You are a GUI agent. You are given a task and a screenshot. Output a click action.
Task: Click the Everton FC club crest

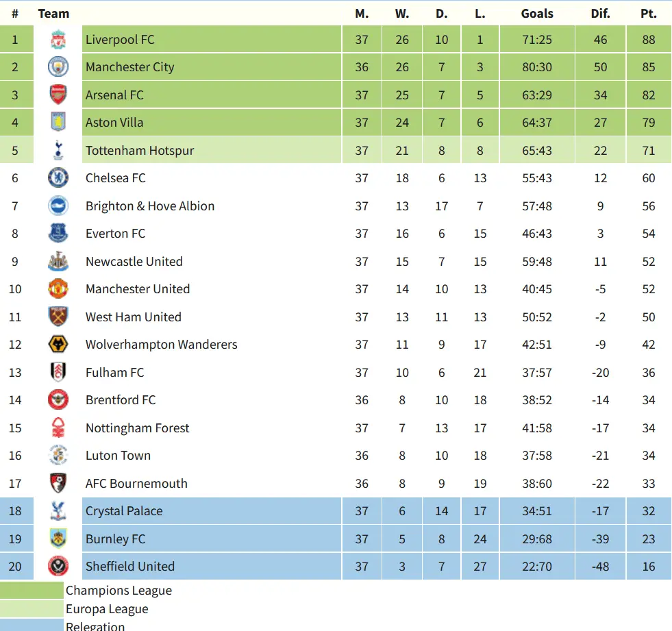[x=58, y=234]
